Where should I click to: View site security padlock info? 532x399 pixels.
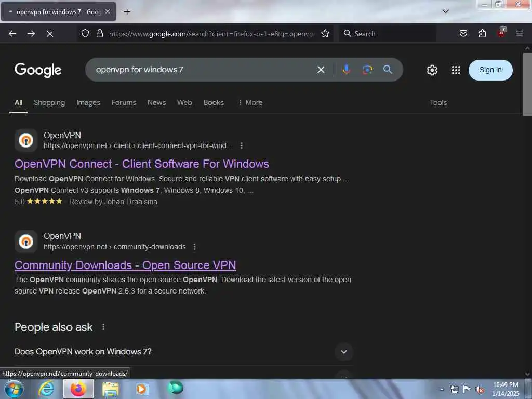click(99, 33)
